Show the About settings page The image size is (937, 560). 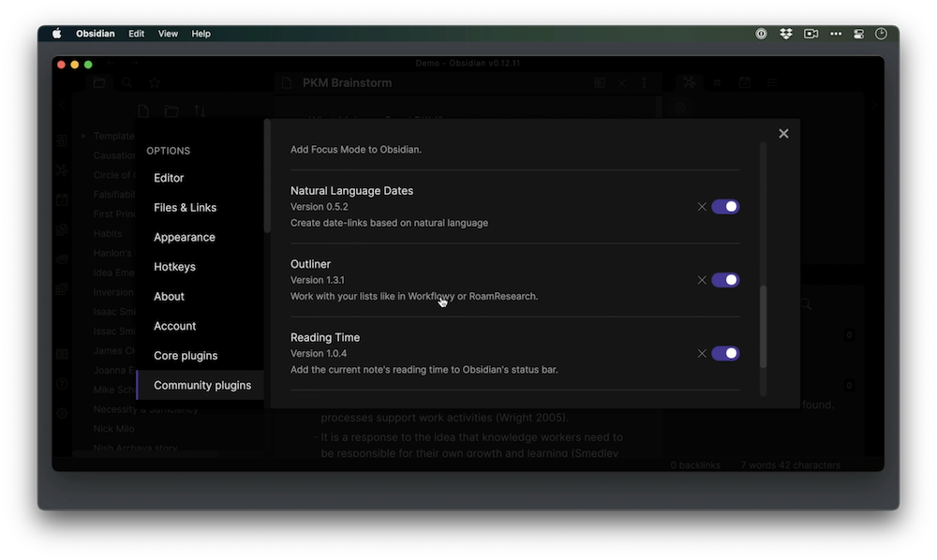click(201, 297)
